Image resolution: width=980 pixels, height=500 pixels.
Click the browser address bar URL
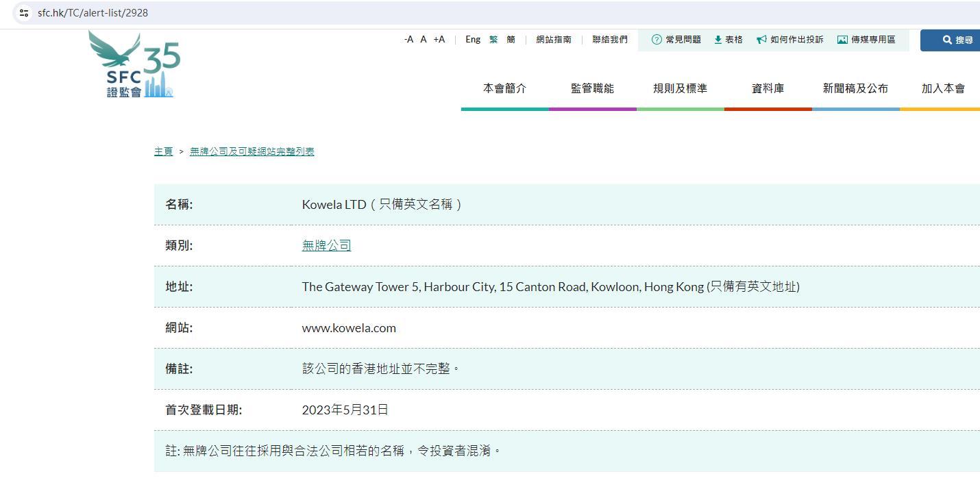click(x=93, y=13)
